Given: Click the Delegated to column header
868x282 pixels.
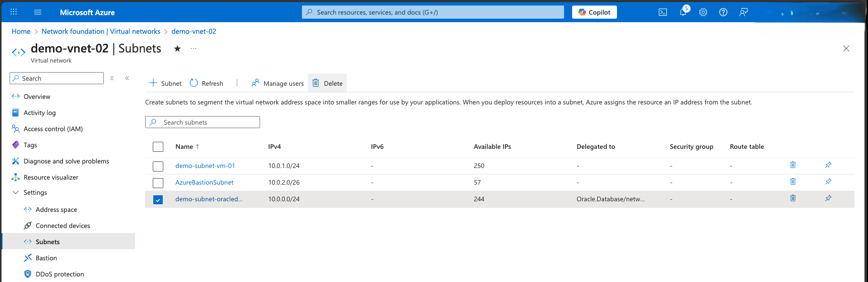Looking at the screenshot, I should click(596, 147).
